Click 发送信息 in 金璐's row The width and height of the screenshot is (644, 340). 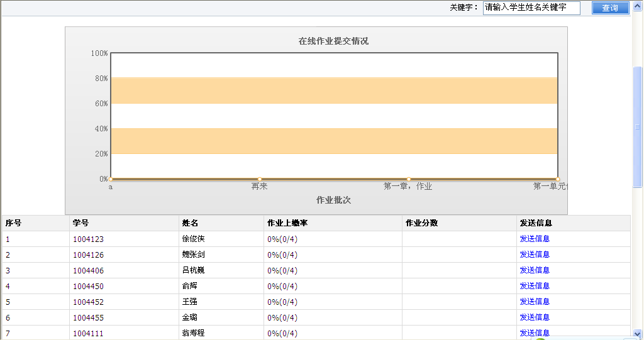534,317
